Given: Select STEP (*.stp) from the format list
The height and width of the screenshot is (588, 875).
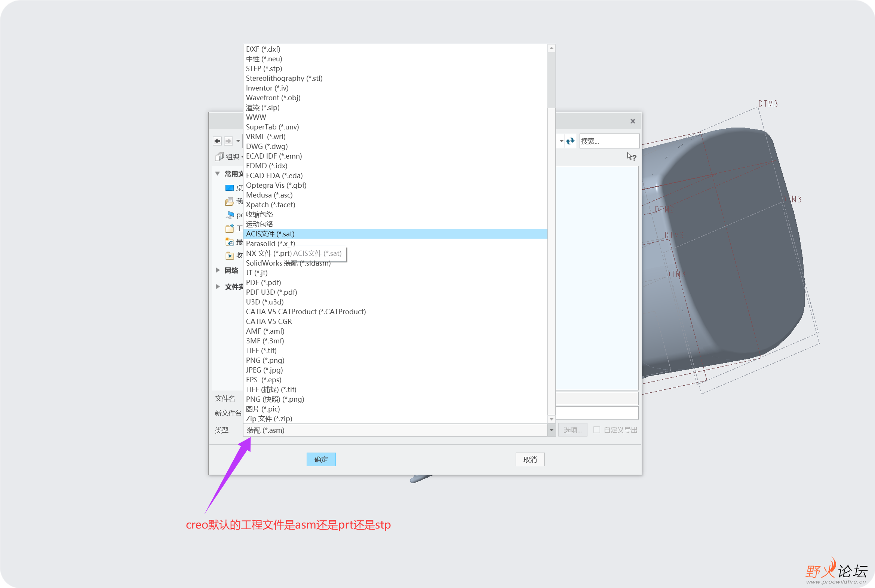Looking at the screenshot, I should click(x=264, y=68).
